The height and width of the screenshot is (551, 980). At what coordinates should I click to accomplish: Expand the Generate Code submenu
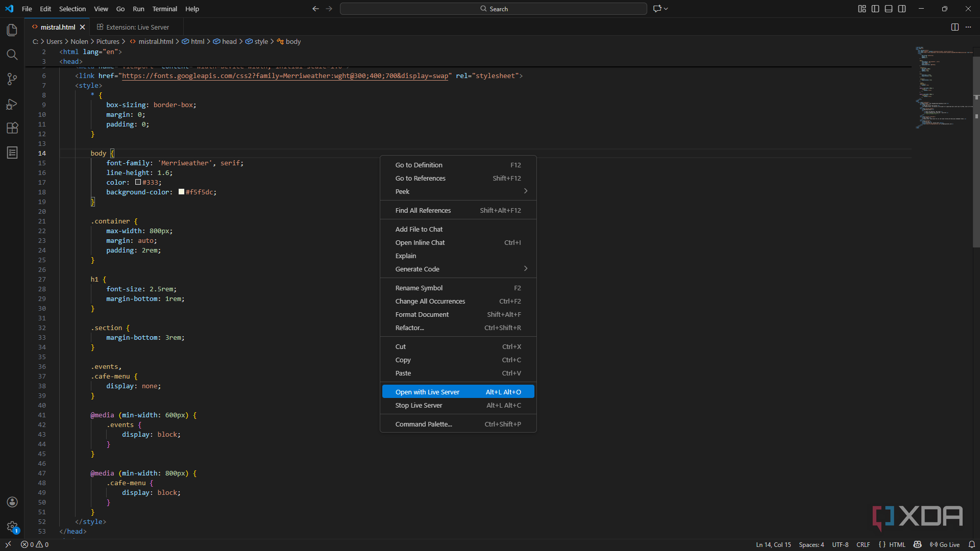pos(458,269)
